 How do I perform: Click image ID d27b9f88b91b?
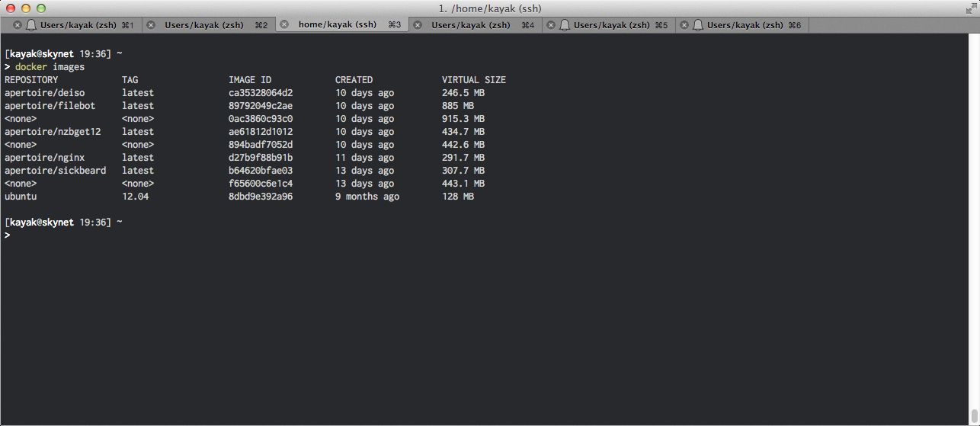261,158
